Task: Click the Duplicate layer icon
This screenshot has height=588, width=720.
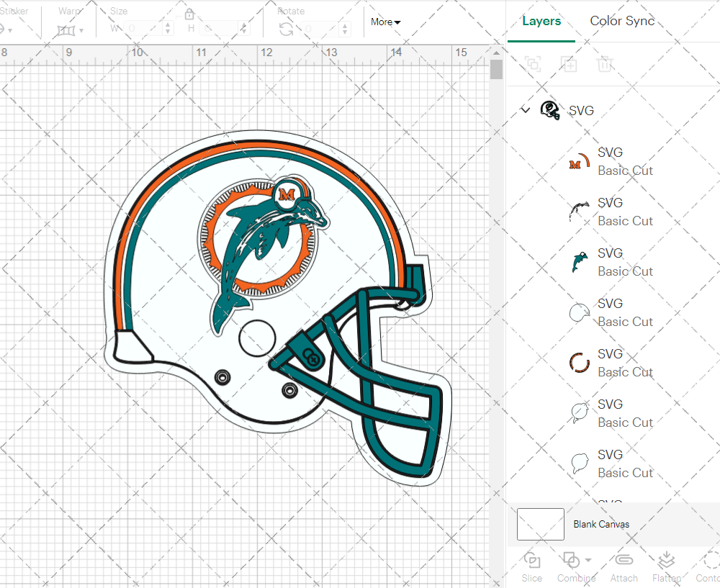Action: (x=569, y=64)
